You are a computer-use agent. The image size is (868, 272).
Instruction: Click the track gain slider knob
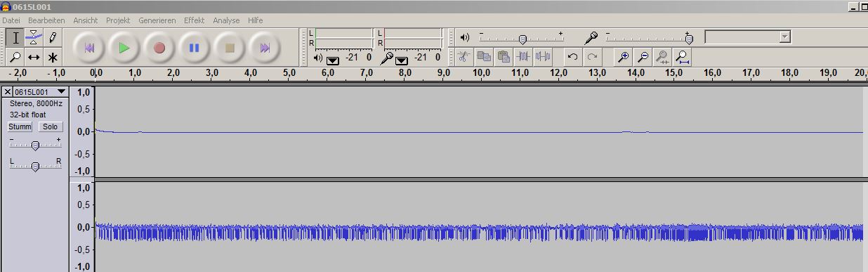pyautogui.click(x=35, y=145)
